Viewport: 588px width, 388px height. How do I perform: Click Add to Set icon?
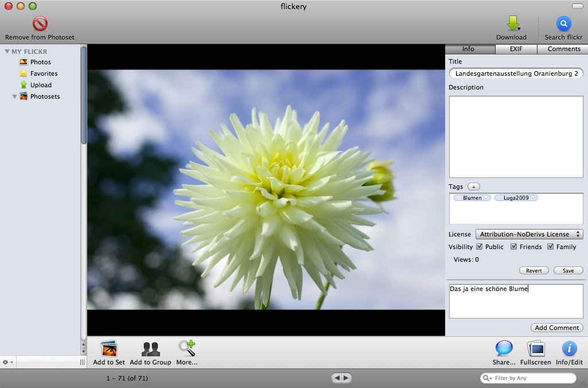click(108, 348)
